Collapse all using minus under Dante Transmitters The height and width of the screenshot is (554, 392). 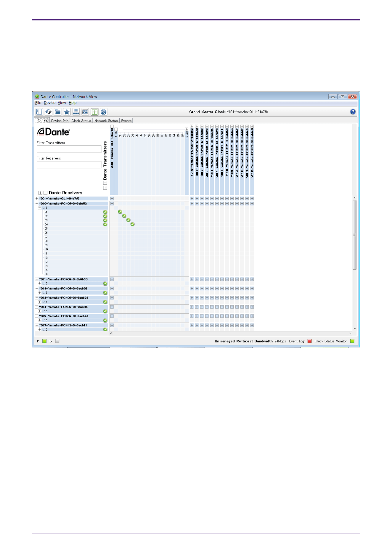pos(105,183)
